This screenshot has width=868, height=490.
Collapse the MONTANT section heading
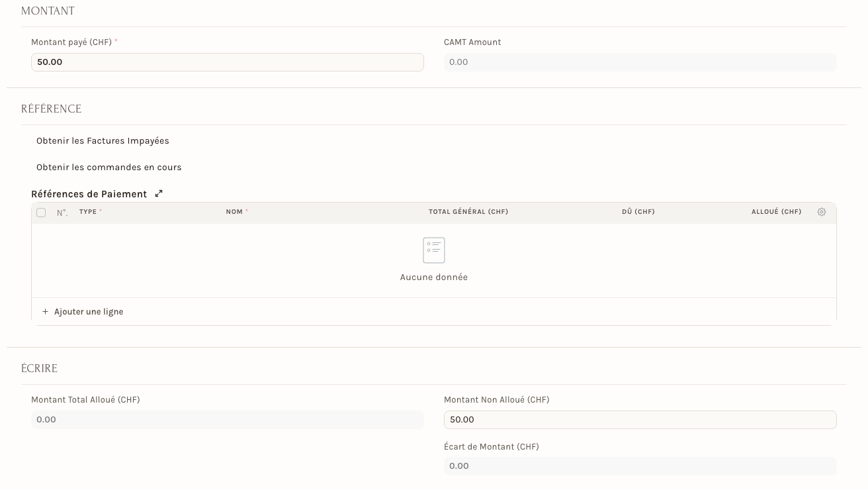point(48,11)
